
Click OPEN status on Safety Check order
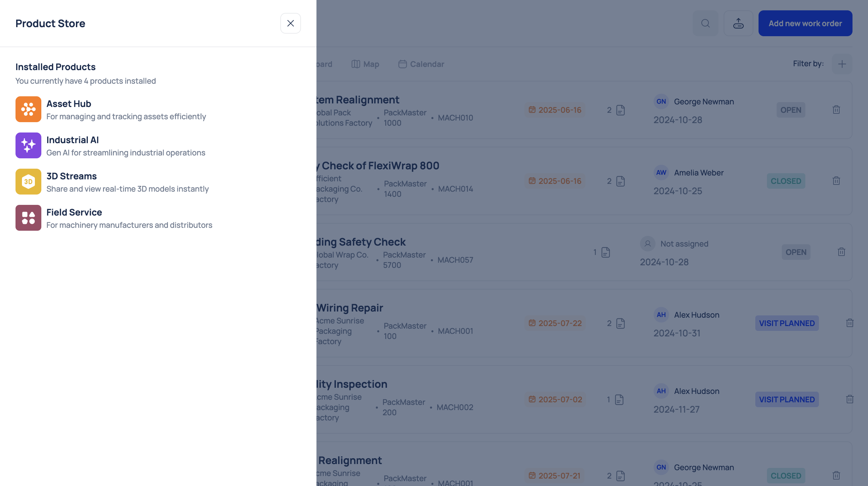(x=796, y=252)
